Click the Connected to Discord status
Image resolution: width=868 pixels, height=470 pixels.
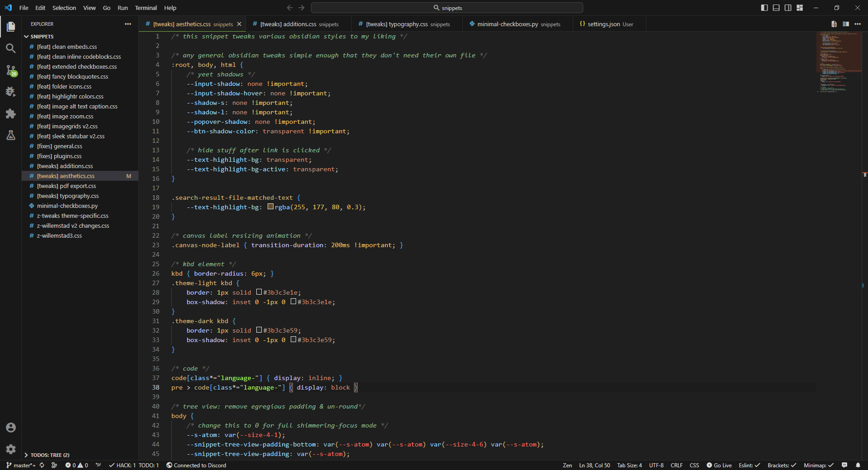(196, 465)
